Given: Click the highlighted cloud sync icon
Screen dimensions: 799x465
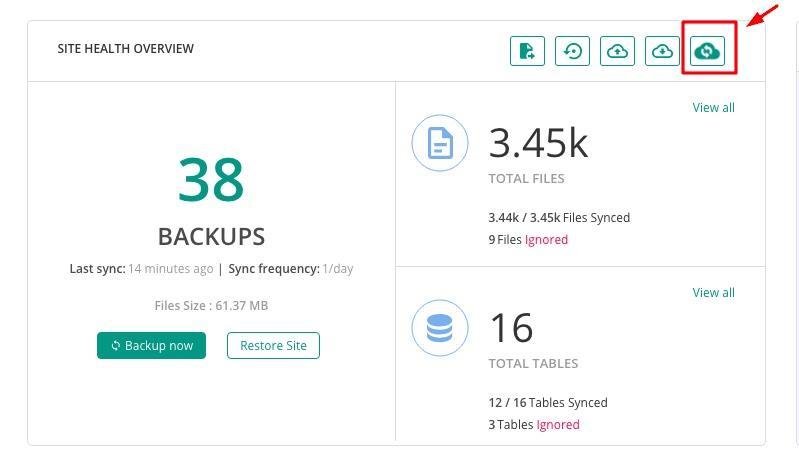Looking at the screenshot, I should [x=708, y=51].
